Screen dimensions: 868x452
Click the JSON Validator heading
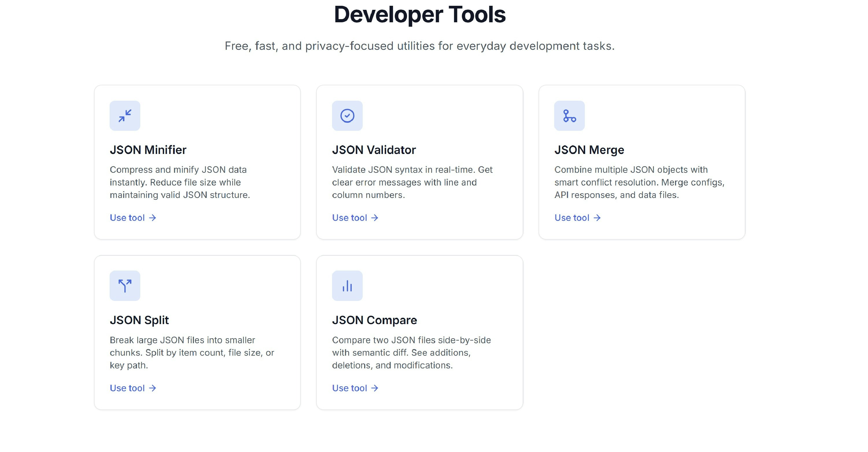point(374,150)
